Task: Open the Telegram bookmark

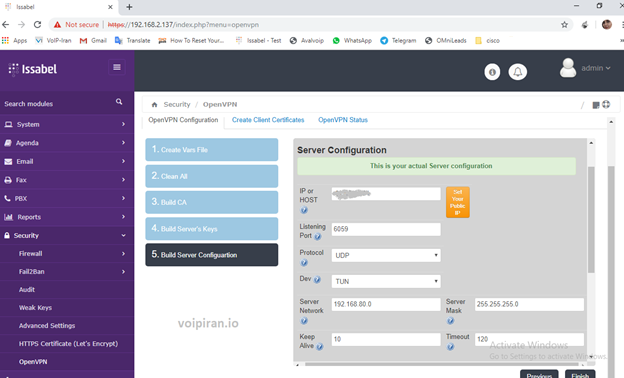Action: pyautogui.click(x=398, y=41)
